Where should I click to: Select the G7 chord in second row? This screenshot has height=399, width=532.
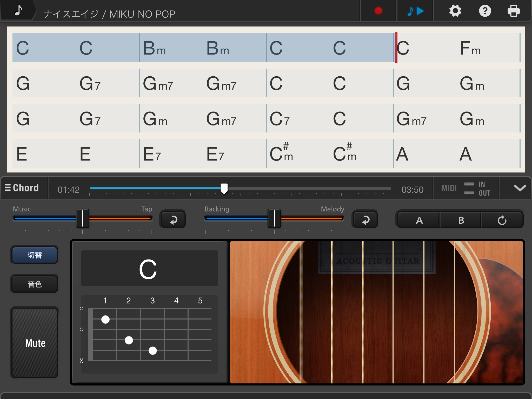tap(90, 84)
